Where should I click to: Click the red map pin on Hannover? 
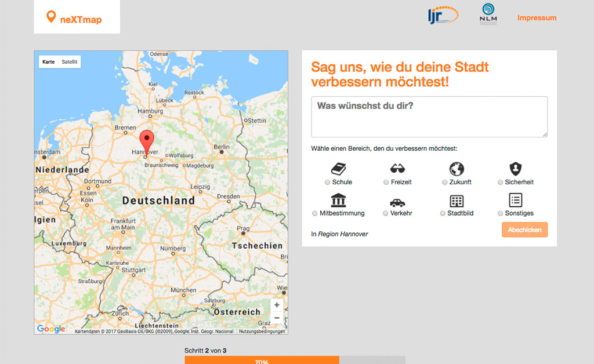[x=147, y=140]
